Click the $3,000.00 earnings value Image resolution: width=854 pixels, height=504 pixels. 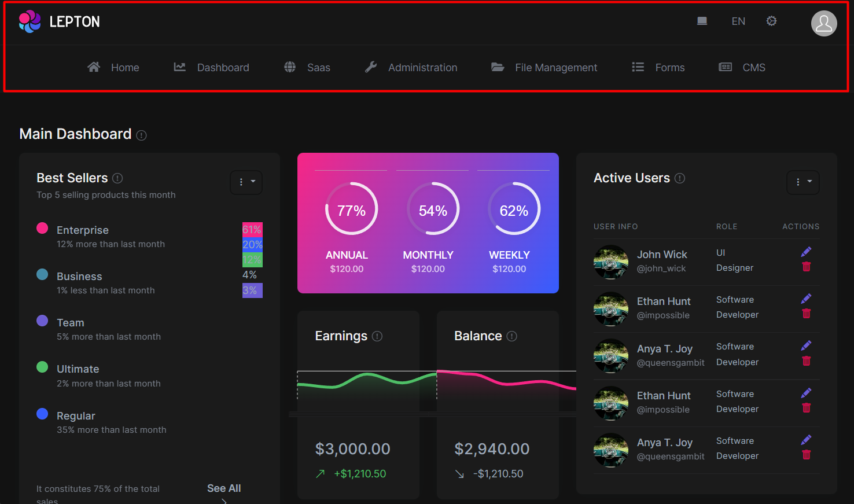[x=353, y=449]
